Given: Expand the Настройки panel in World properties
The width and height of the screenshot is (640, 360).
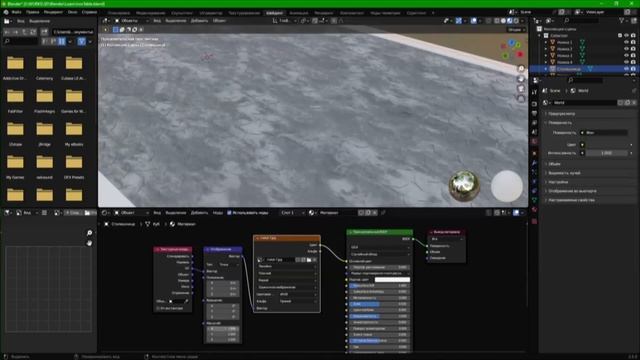Looking at the screenshot, I should (558, 182).
